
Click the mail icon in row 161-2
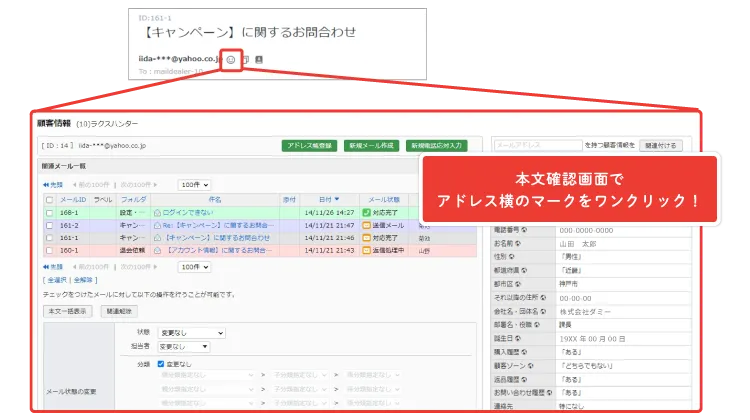(x=157, y=225)
